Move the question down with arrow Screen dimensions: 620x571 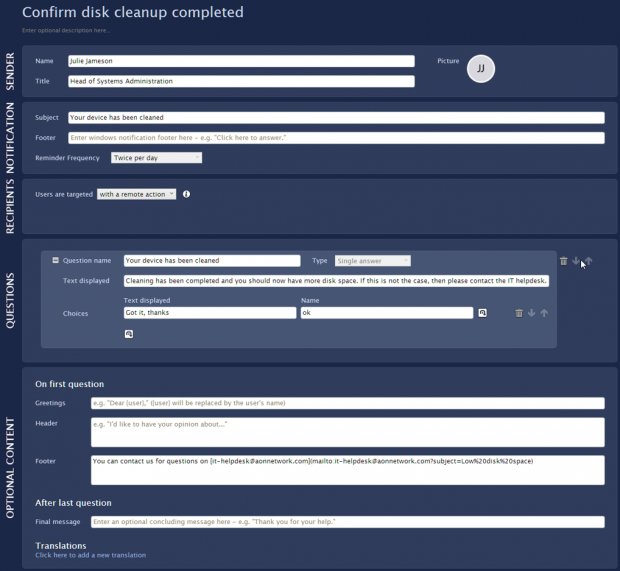pos(576,261)
